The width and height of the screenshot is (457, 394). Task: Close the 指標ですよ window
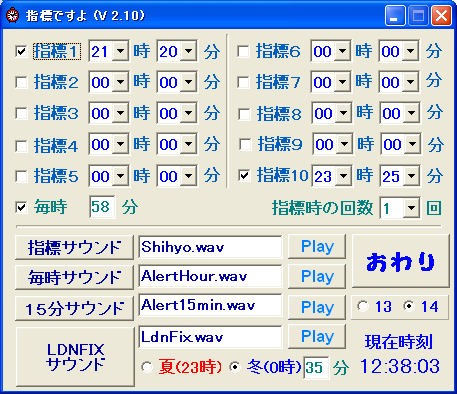point(441,16)
